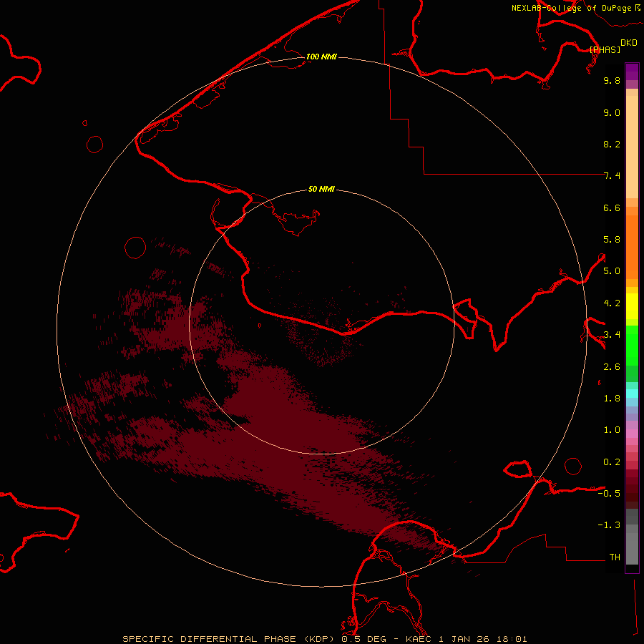The image size is (644, 644).
Task: Click the 100 NMI range ring label
Action: [x=321, y=57]
